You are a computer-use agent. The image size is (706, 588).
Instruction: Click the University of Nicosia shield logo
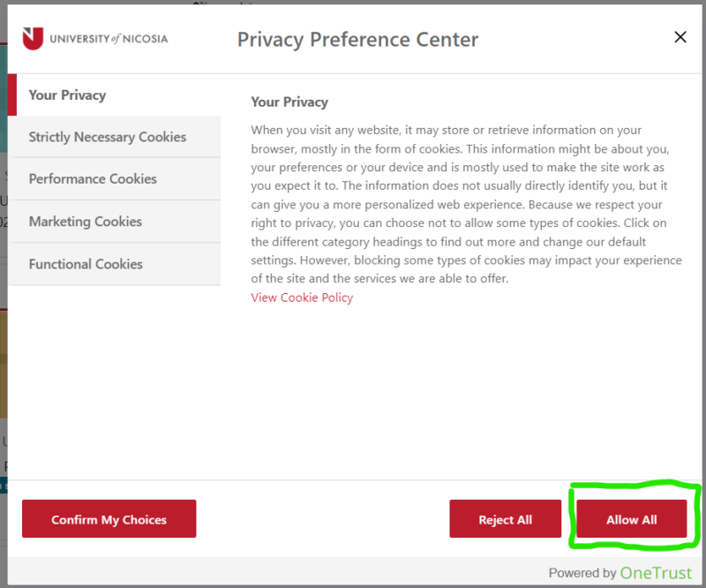(x=33, y=38)
